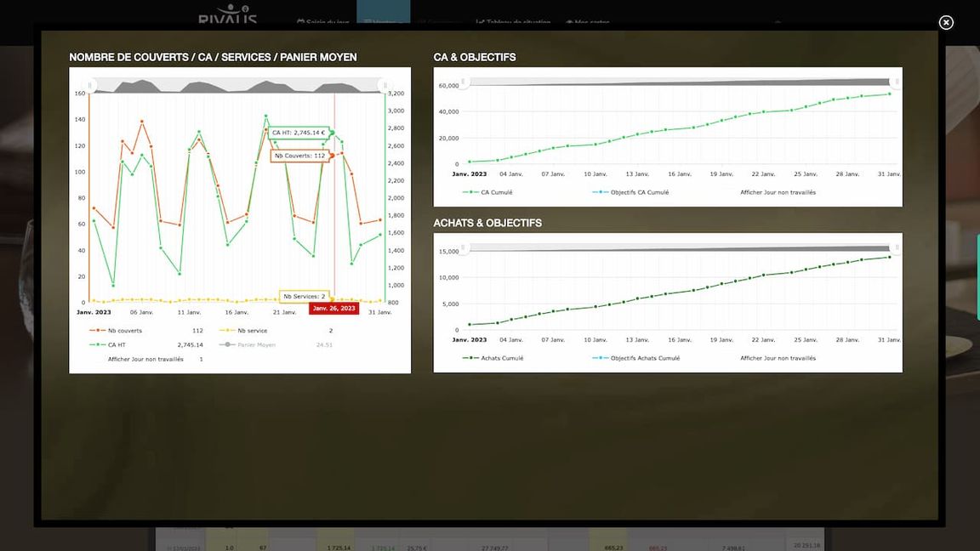Viewport: 980px width, 551px height.
Task: Click the Nb Couverts: 112 tooltip balloon
Action: (300, 156)
